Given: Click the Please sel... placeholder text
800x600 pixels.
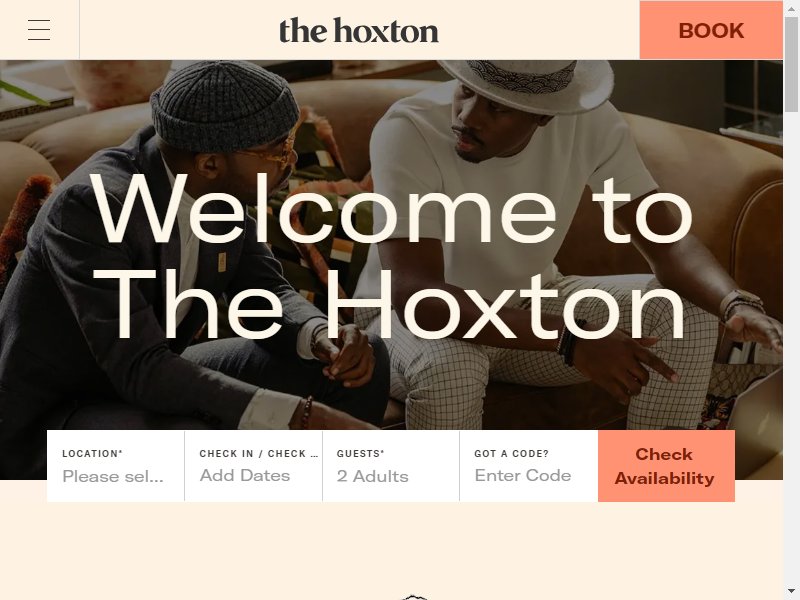Looking at the screenshot, I should pyautogui.click(x=113, y=477).
